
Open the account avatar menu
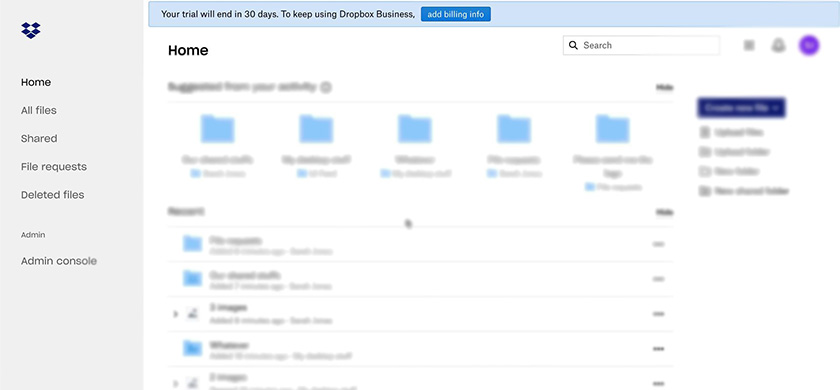pos(809,46)
